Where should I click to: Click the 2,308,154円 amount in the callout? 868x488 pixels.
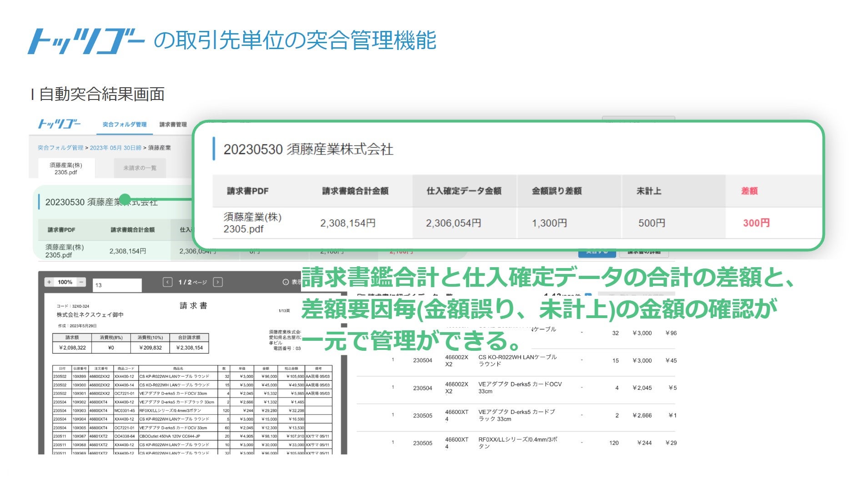point(348,223)
